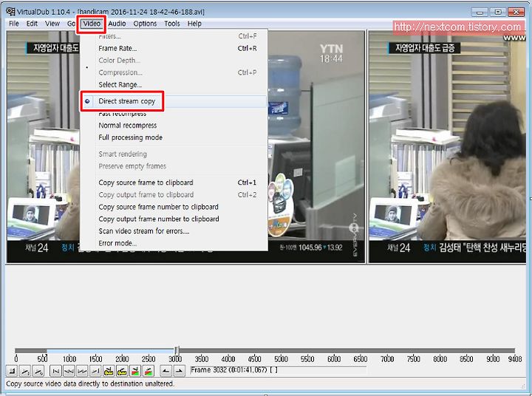Click the timeline slider position handle
The width and height of the screenshot is (532, 396).
point(177,350)
